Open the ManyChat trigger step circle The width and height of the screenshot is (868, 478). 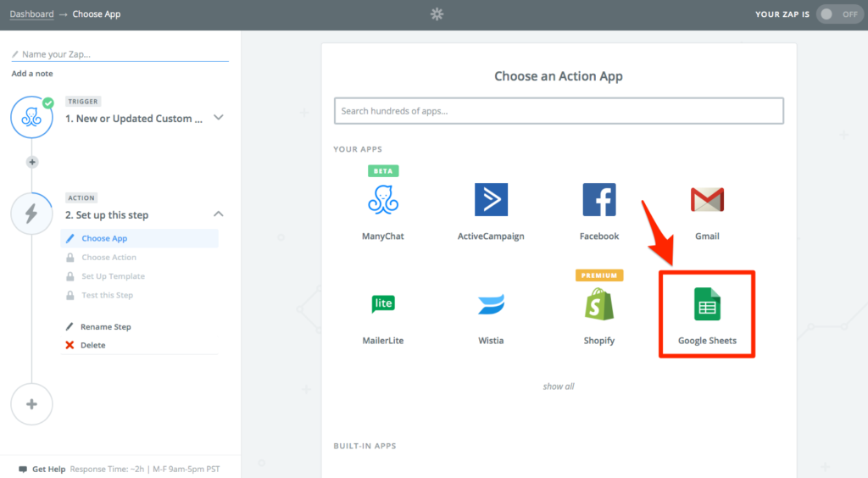point(31,117)
